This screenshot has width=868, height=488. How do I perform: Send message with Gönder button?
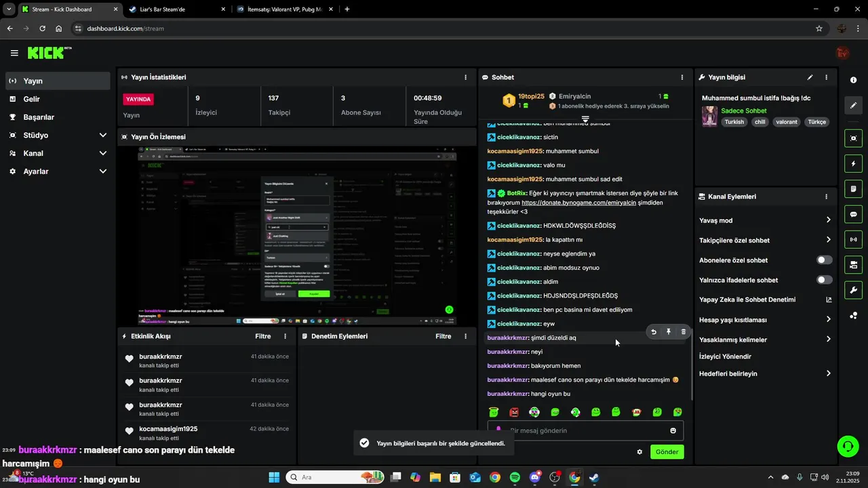(x=667, y=452)
